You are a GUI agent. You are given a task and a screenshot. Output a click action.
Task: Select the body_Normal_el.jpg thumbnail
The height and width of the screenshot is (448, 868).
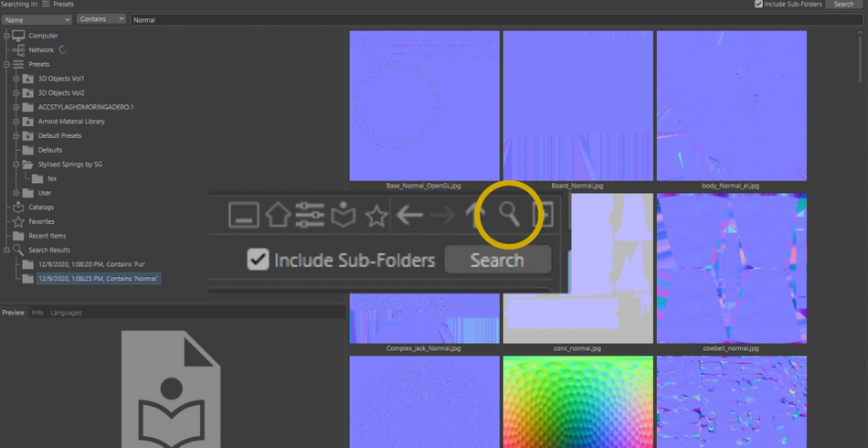[731, 106]
